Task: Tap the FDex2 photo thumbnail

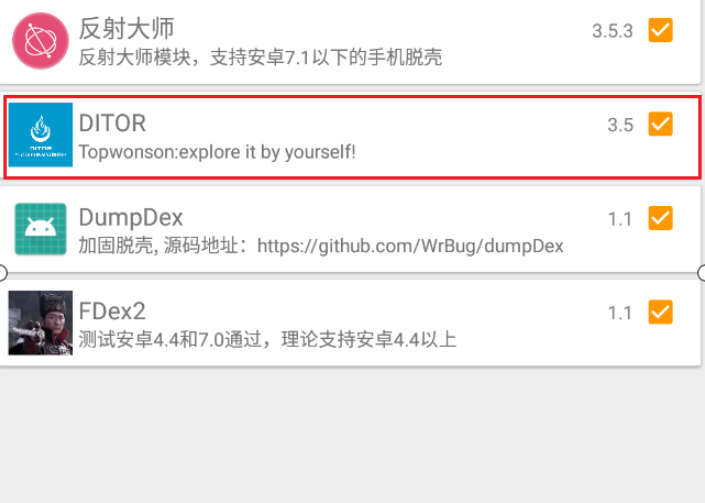Action: [x=40, y=323]
